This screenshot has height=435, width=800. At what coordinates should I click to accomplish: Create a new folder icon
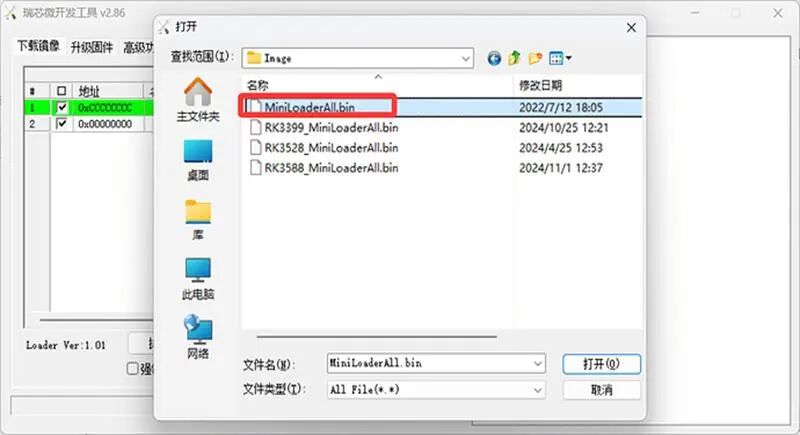coord(535,58)
